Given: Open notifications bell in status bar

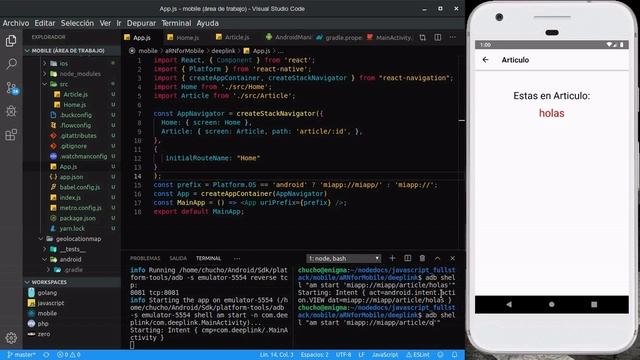Looking at the screenshot, I should click(x=454, y=355).
